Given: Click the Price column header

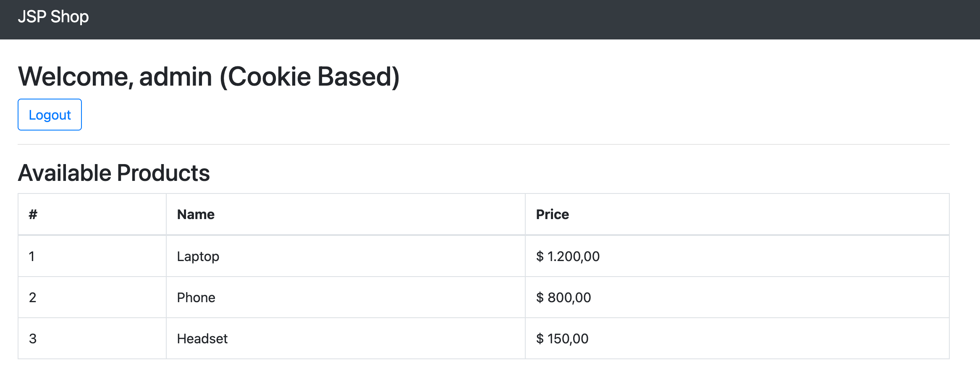Looking at the screenshot, I should tap(737, 214).
